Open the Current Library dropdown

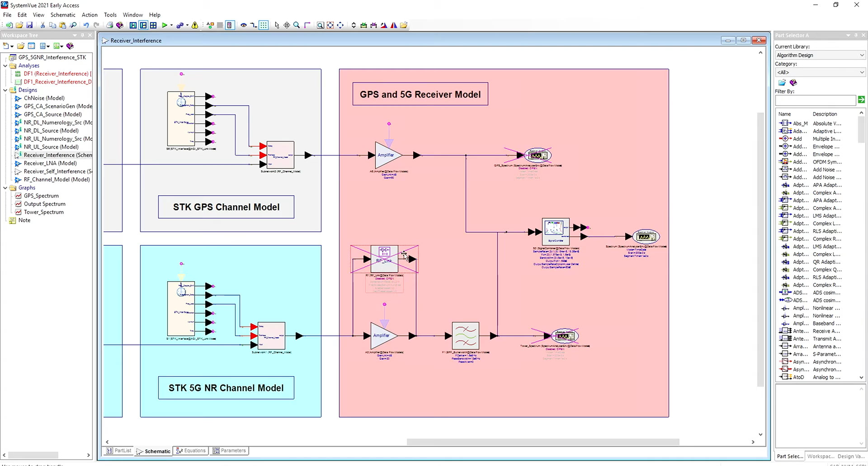point(820,55)
